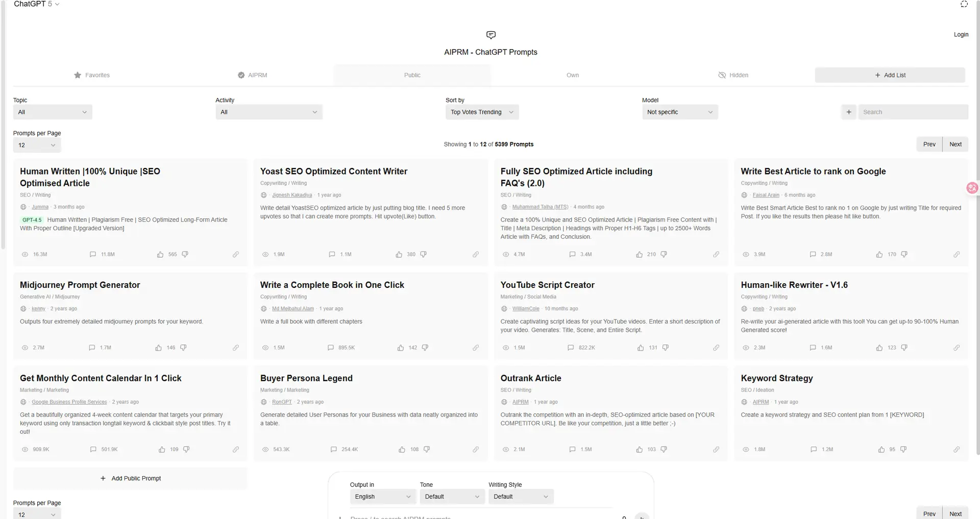
Task: Switch to the Favorites tab
Action: 92,75
